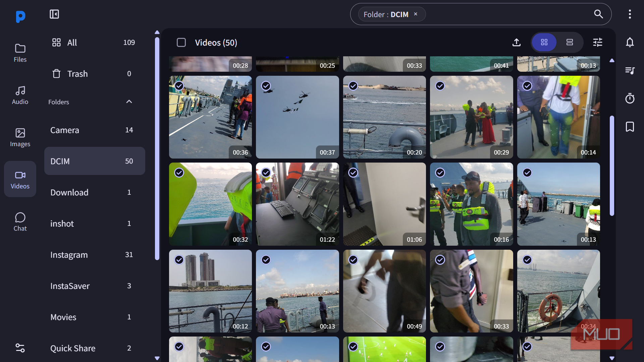This screenshot has width=644, height=362.
Task: Open the Movies folder
Action: [95, 317]
